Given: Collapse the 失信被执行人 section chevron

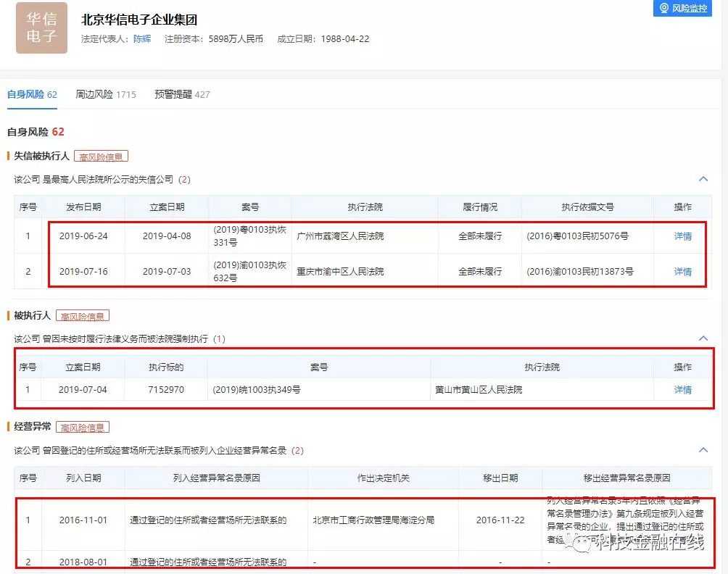Looking at the screenshot, I should click(703, 179).
